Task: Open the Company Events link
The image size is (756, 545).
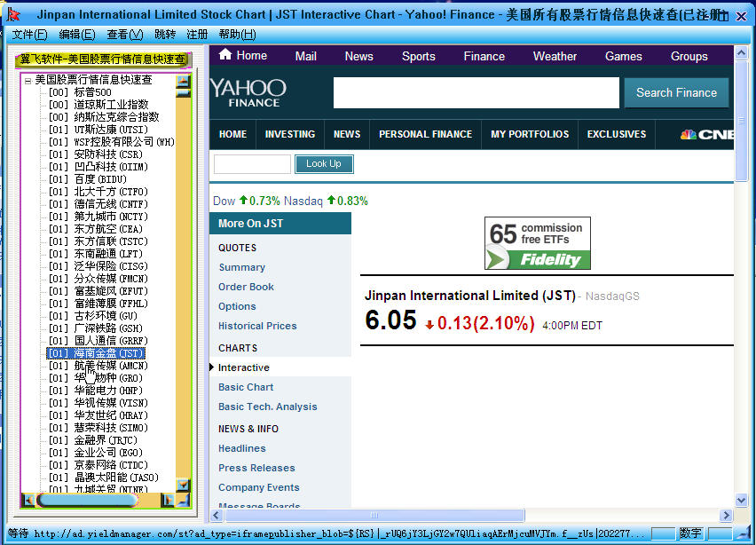Action: click(259, 487)
